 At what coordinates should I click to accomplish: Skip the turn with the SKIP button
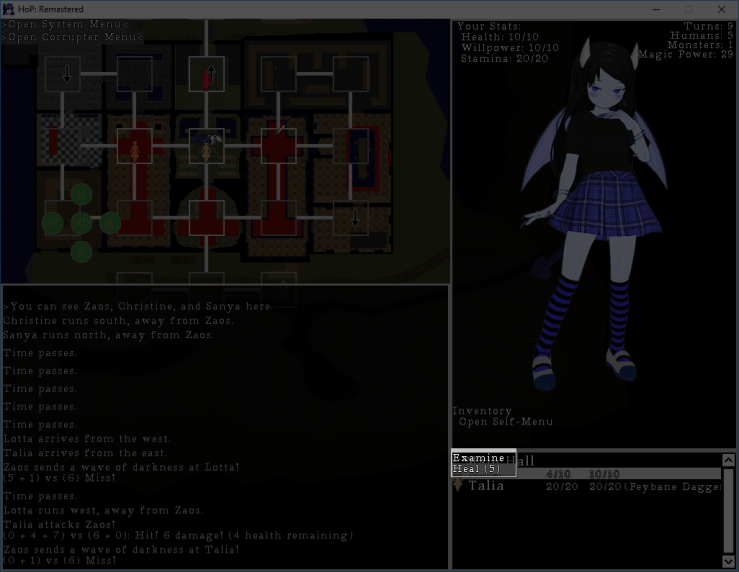pos(81,223)
